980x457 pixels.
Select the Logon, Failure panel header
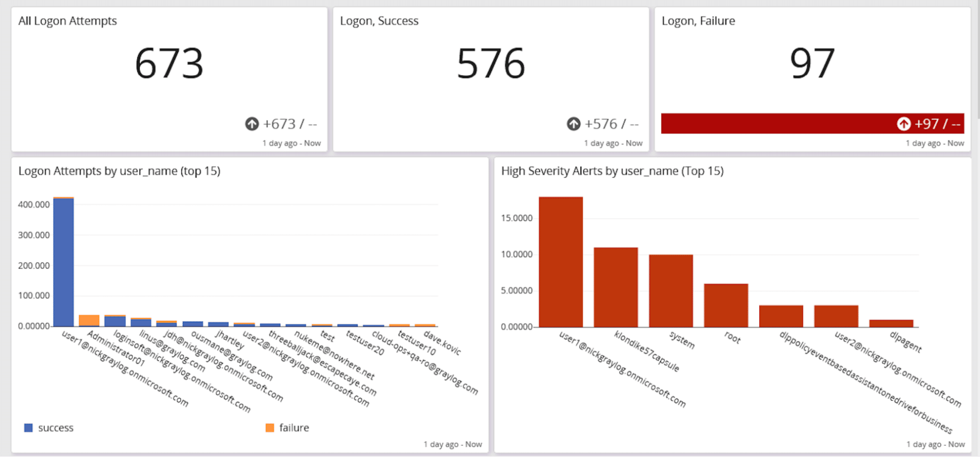pos(698,21)
